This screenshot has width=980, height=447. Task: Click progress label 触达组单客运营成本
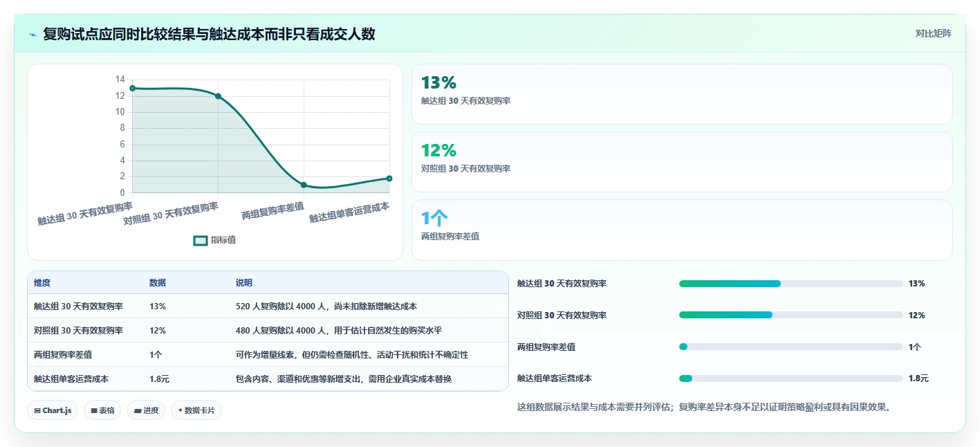pos(555,378)
